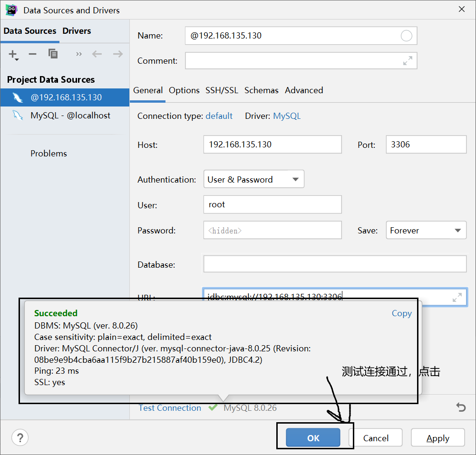
Task: Click the DataGrip logo in title bar
Action: point(11,10)
